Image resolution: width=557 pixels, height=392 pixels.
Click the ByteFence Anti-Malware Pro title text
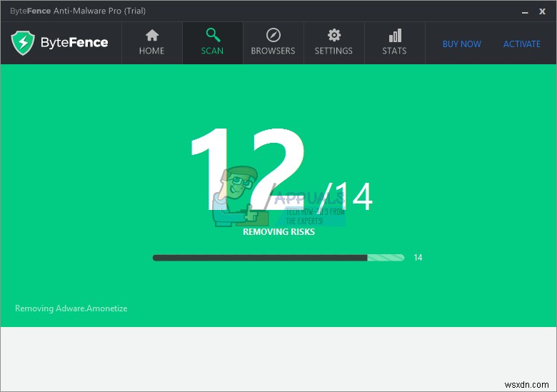(78, 11)
